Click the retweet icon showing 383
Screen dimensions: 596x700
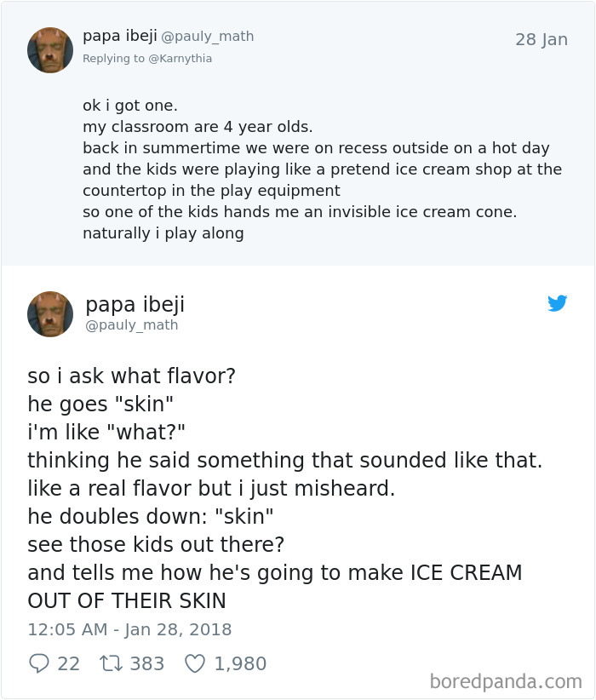tap(112, 663)
